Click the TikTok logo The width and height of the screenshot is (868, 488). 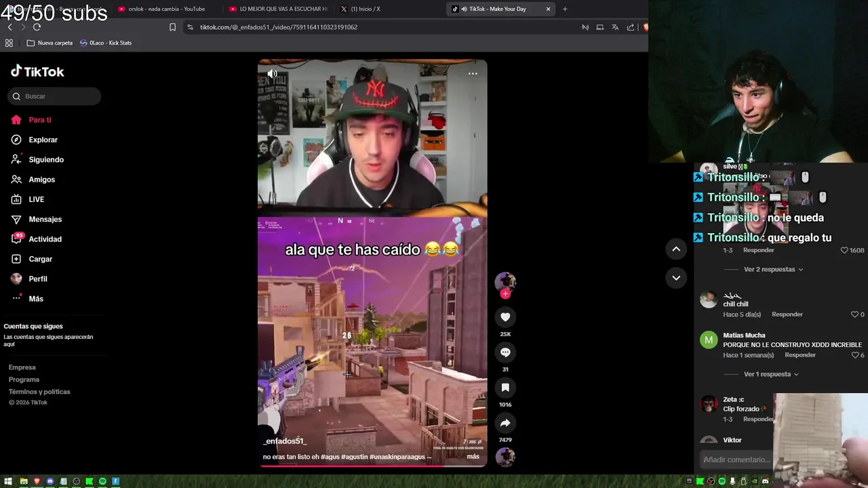click(37, 71)
